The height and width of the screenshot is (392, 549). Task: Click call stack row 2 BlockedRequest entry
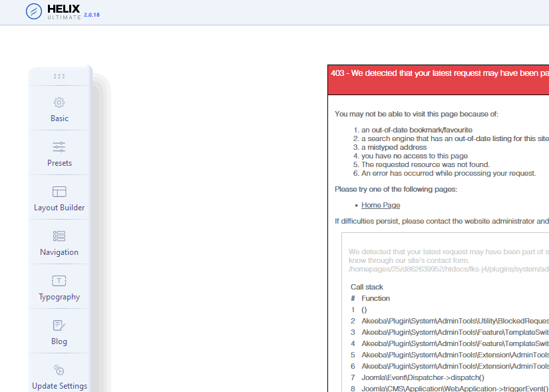pyautogui.click(x=455, y=321)
